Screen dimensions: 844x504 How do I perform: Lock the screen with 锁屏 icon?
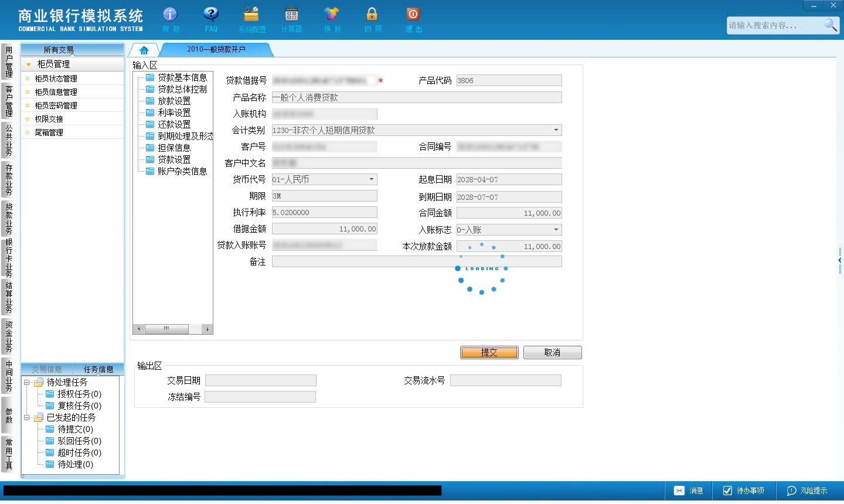(372, 19)
